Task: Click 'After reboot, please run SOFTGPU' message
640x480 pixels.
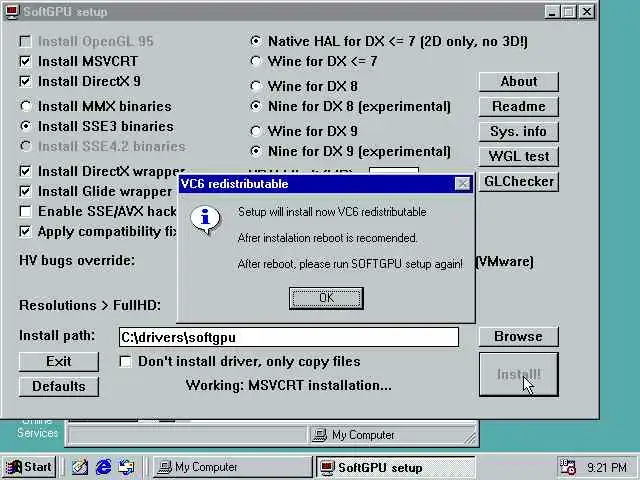Action: tap(350, 264)
